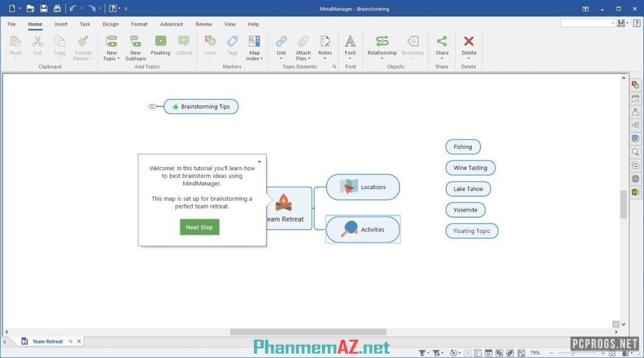Click the binoculars find icon
Screen dimensions: 644x358
click(621, 23)
